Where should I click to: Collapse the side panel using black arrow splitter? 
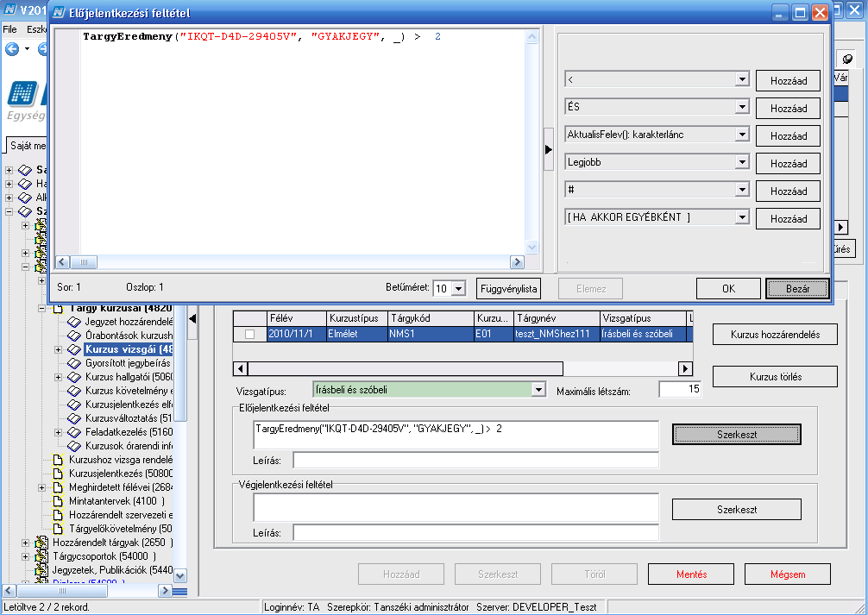[x=549, y=149]
